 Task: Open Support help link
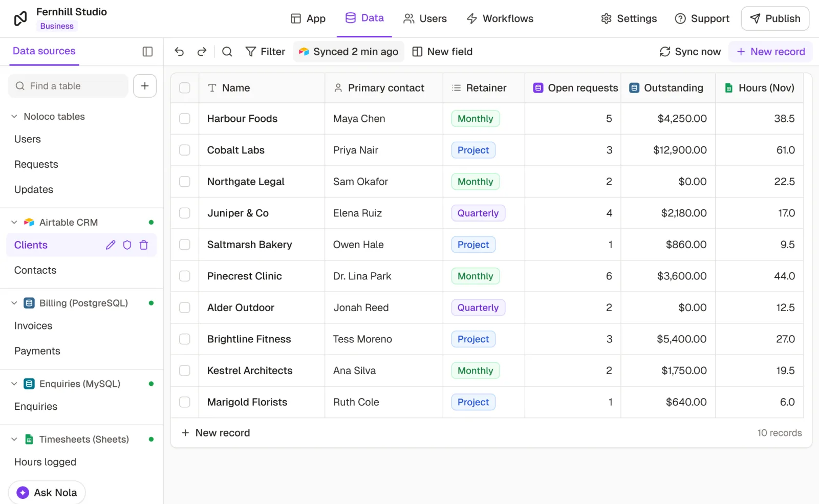(702, 18)
